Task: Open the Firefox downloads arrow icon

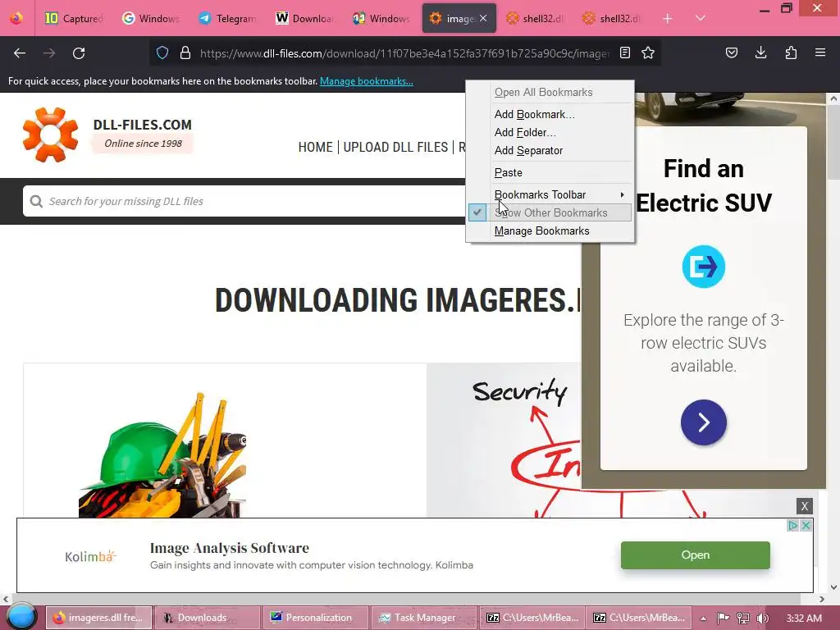Action: (760, 52)
